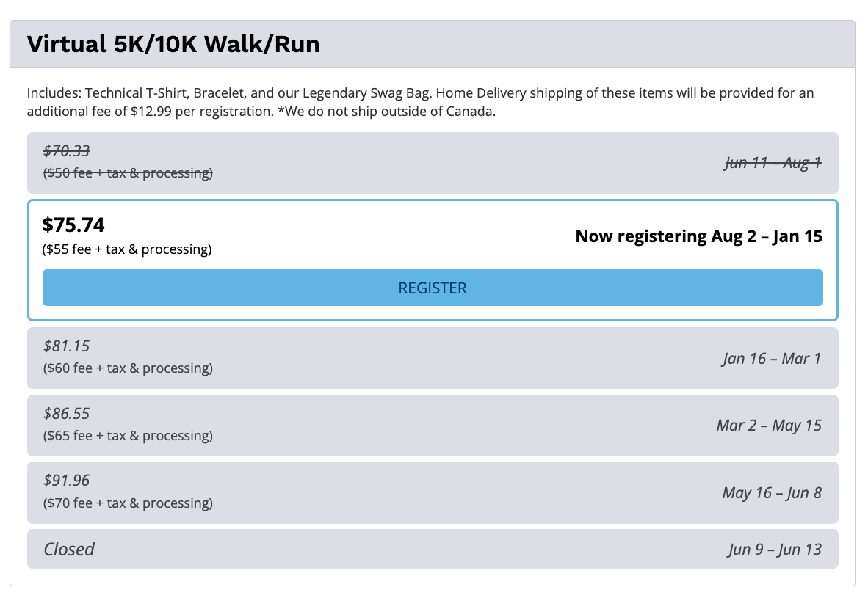Click the Mar 2 – May 15 date range
The width and height of the screenshot is (868, 598).
[x=769, y=426]
